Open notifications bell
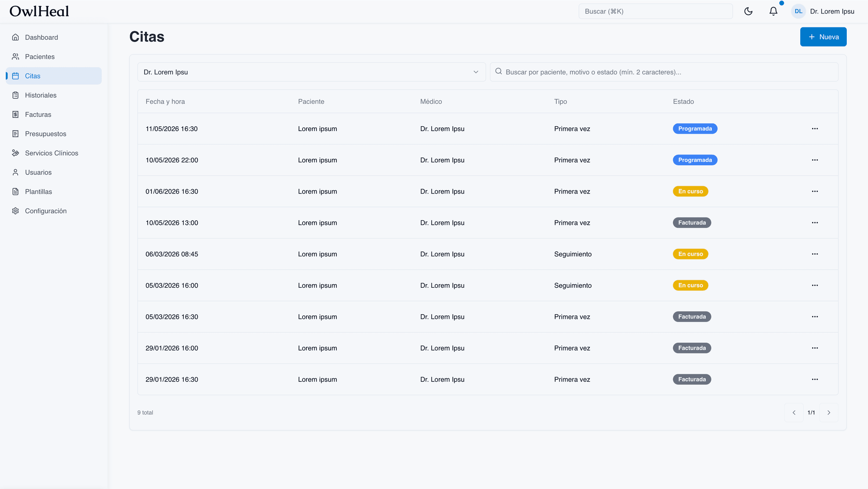Image resolution: width=868 pixels, height=489 pixels. (x=773, y=11)
